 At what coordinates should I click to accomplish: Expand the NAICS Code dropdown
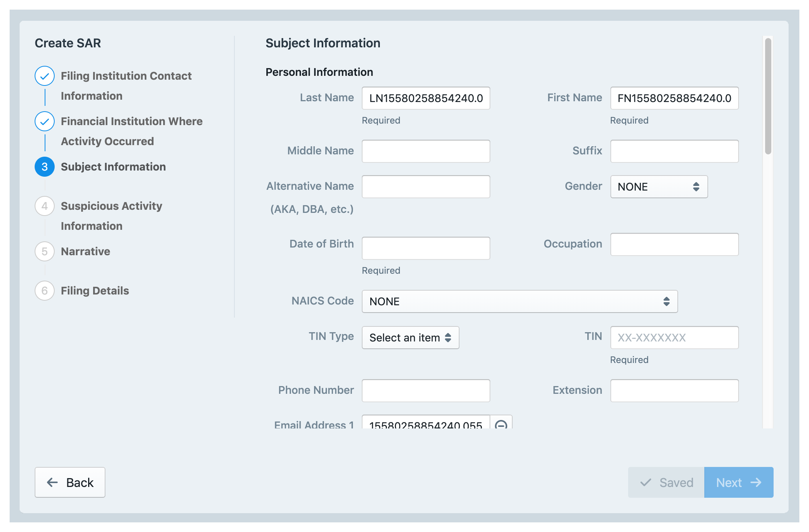(519, 301)
